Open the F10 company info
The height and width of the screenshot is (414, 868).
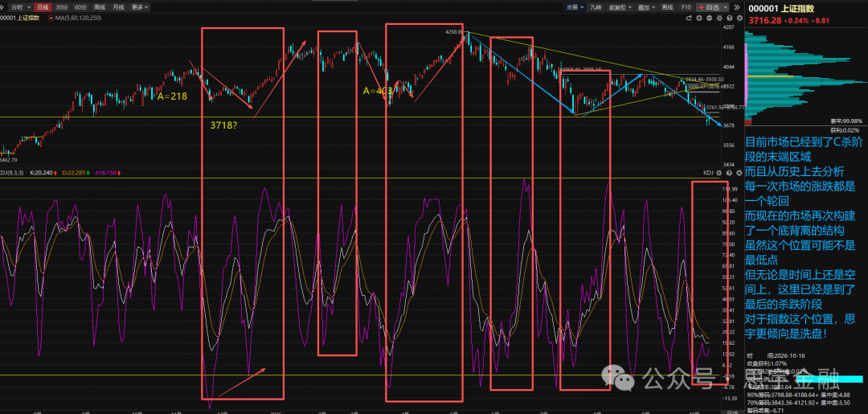pyautogui.click(x=686, y=7)
